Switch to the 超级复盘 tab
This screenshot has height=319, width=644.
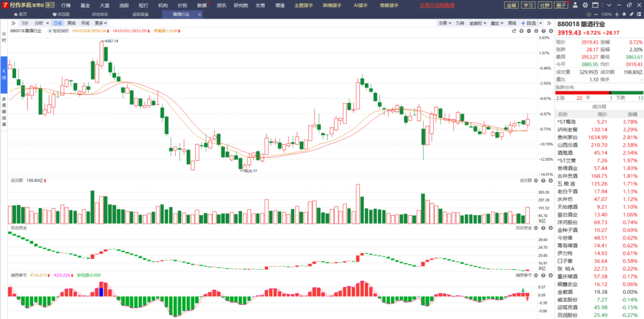pos(141,14)
